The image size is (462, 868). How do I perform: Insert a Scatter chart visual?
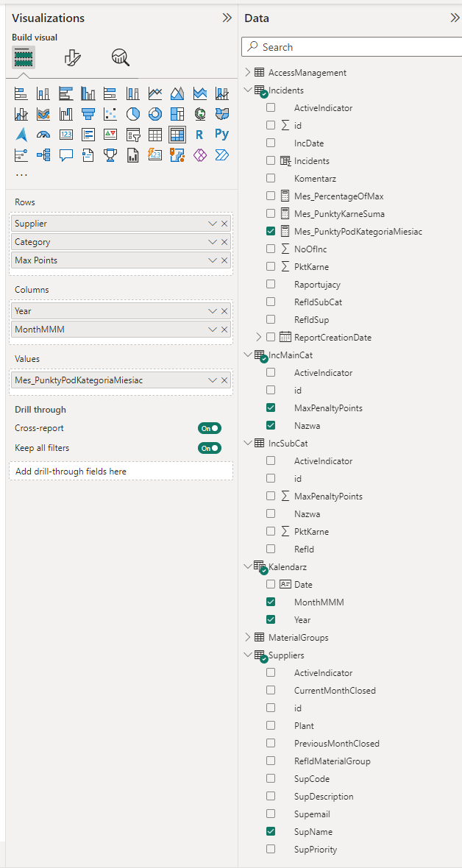tap(110, 114)
